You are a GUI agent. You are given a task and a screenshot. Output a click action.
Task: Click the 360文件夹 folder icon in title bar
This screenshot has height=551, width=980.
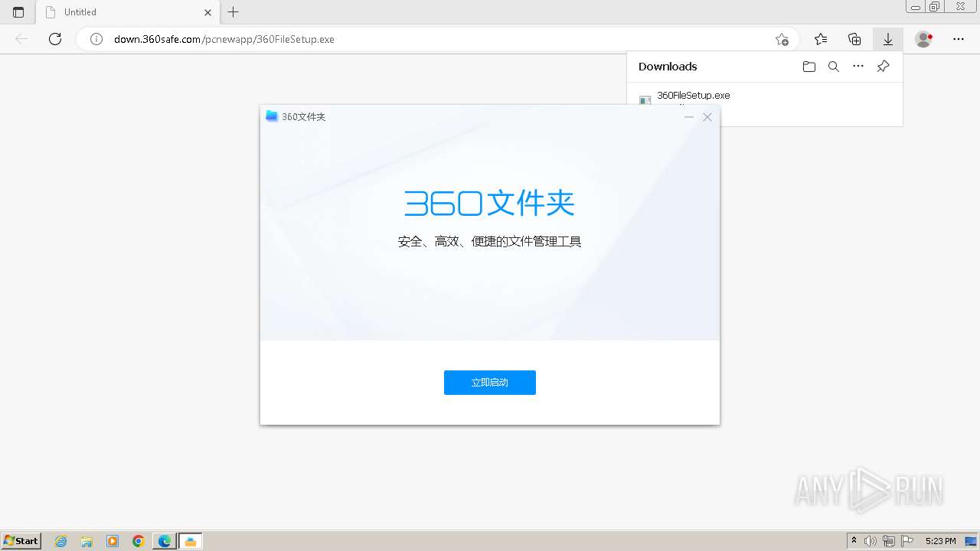pyautogui.click(x=272, y=116)
